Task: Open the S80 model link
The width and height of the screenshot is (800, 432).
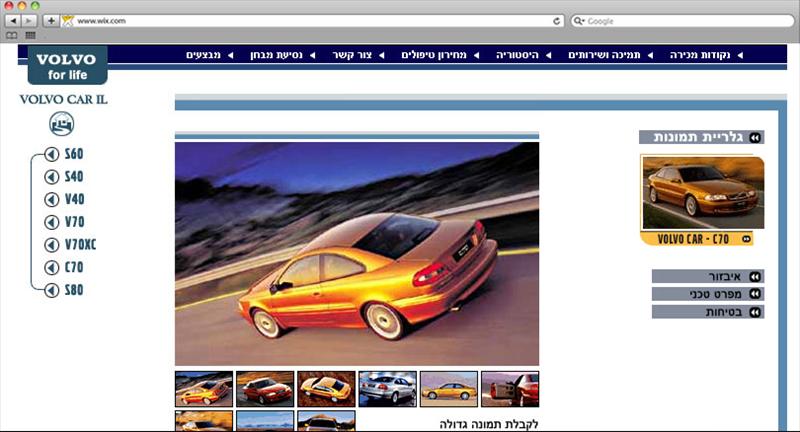Action: [x=74, y=290]
